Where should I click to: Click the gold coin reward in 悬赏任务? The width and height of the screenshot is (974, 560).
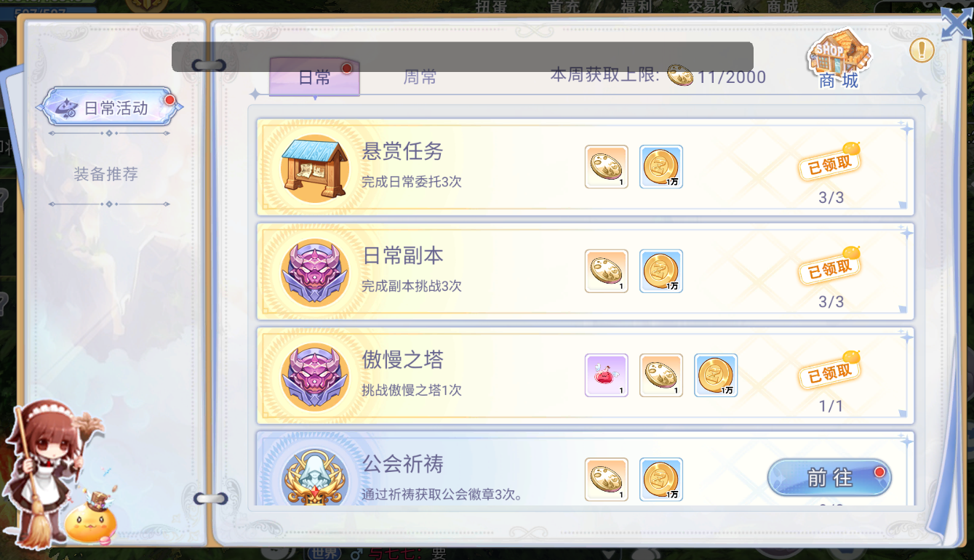coord(661,167)
